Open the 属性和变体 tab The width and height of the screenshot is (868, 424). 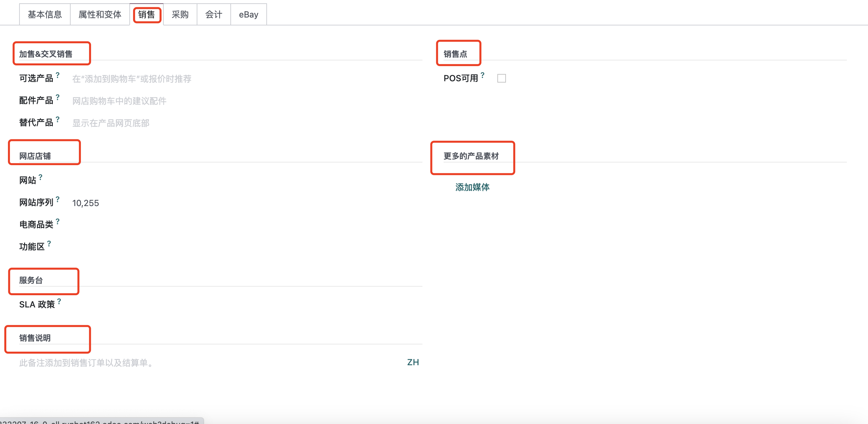click(100, 15)
